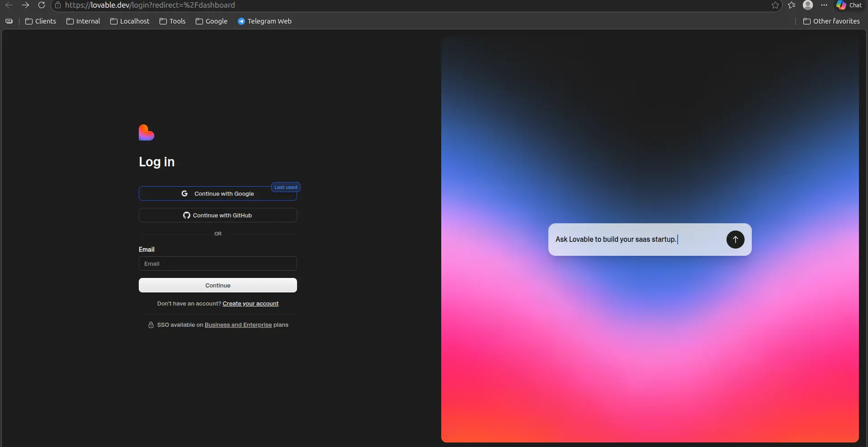Click the Last used badge
This screenshot has width=868, height=447.
tap(286, 187)
